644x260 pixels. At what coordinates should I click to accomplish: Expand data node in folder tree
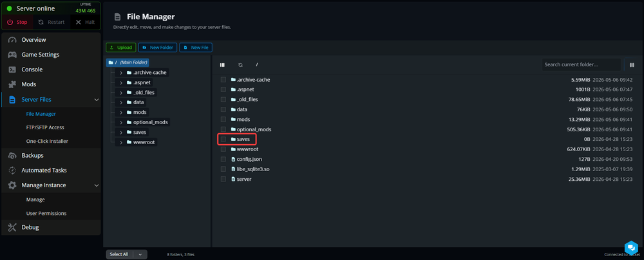pyautogui.click(x=121, y=102)
